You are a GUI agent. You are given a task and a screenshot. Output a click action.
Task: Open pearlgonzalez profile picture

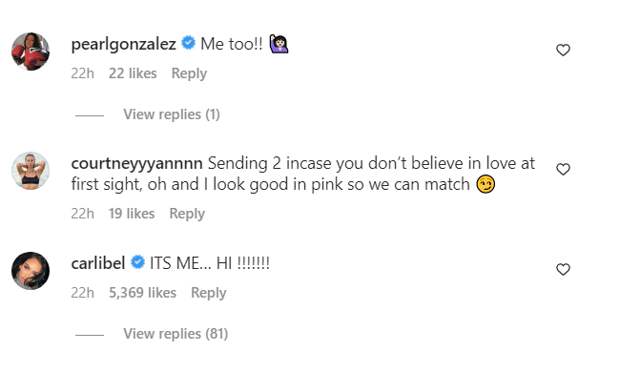30,51
